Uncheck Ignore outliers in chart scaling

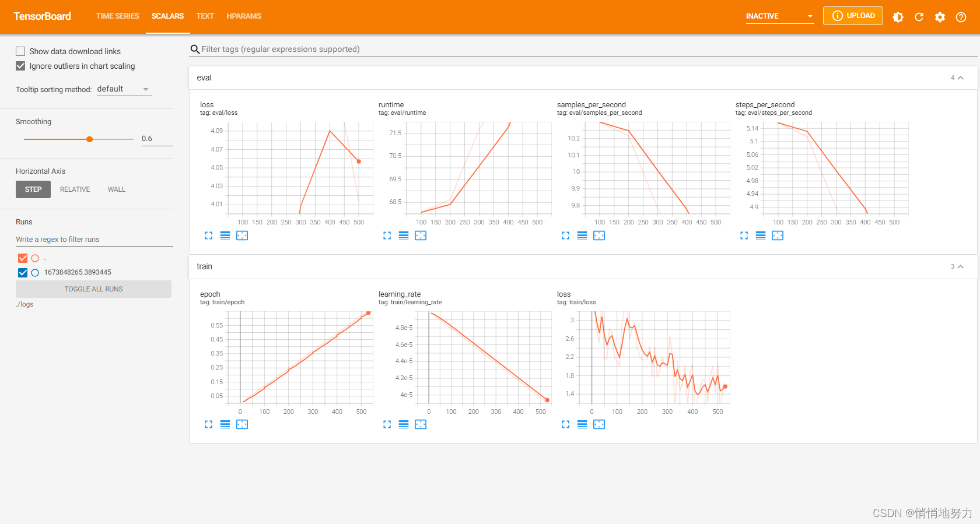(x=20, y=66)
